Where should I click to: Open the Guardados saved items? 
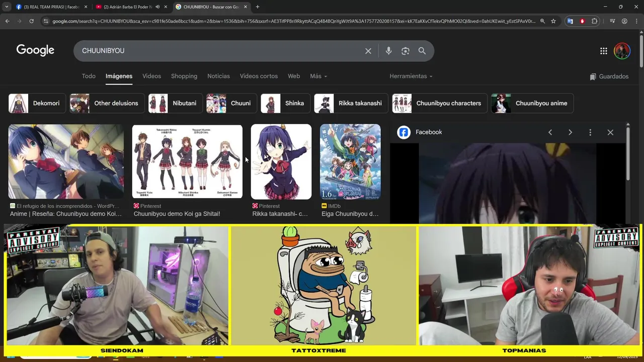point(609,76)
